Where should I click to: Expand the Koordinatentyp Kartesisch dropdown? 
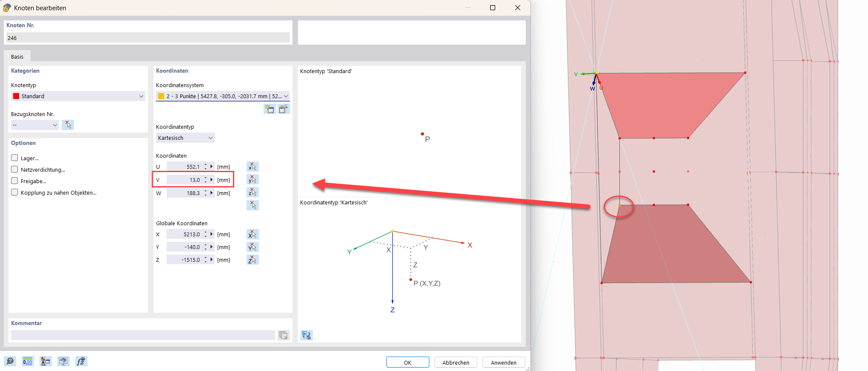tap(185, 138)
